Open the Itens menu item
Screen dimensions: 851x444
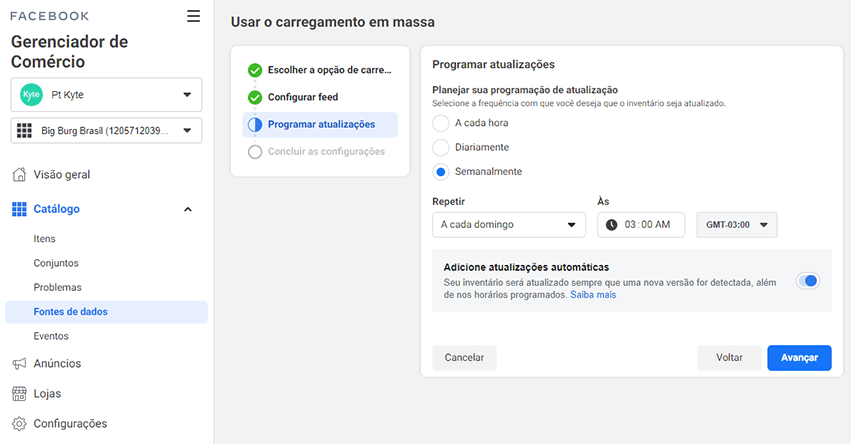pyautogui.click(x=45, y=239)
